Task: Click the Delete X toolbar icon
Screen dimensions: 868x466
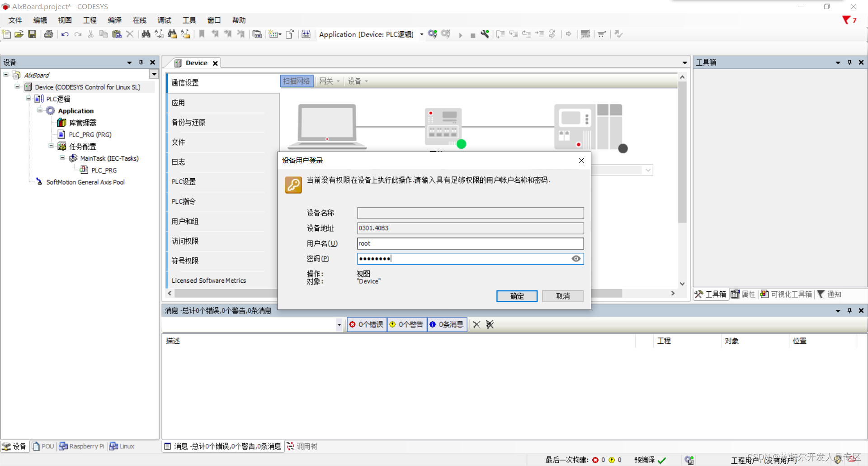Action: pyautogui.click(x=130, y=34)
